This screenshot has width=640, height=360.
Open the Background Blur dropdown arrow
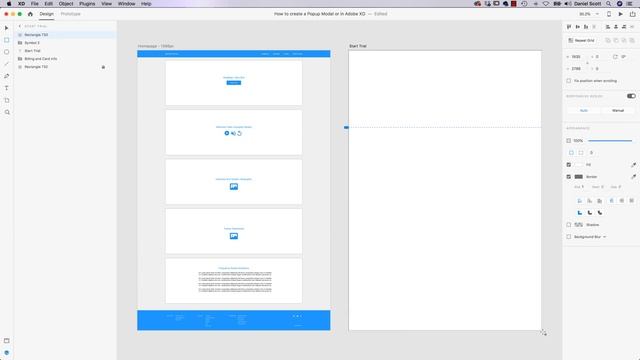[604, 237]
